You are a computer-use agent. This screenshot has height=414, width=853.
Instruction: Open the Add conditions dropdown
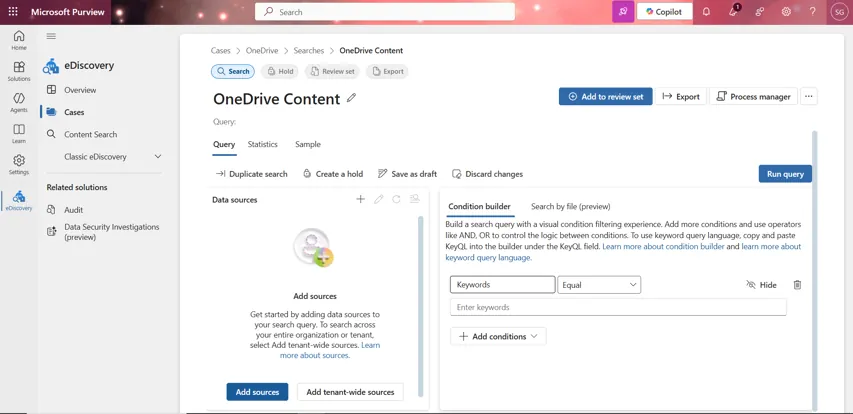click(498, 336)
